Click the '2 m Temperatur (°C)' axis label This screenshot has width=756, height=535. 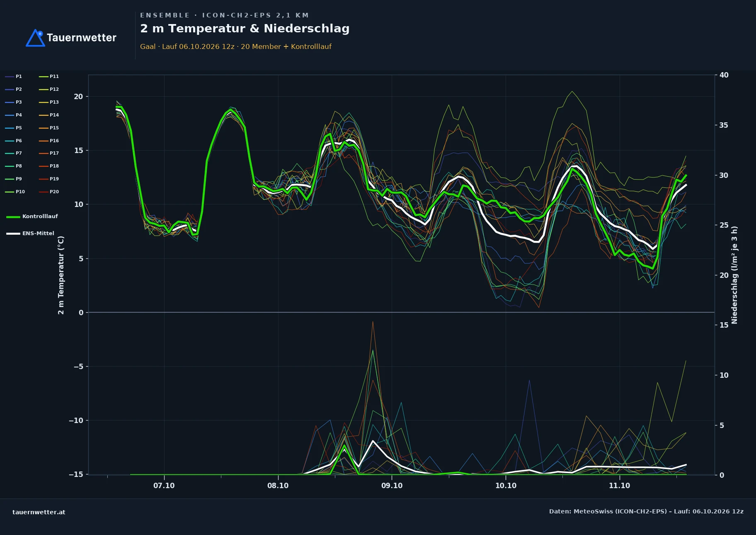[x=61, y=275]
